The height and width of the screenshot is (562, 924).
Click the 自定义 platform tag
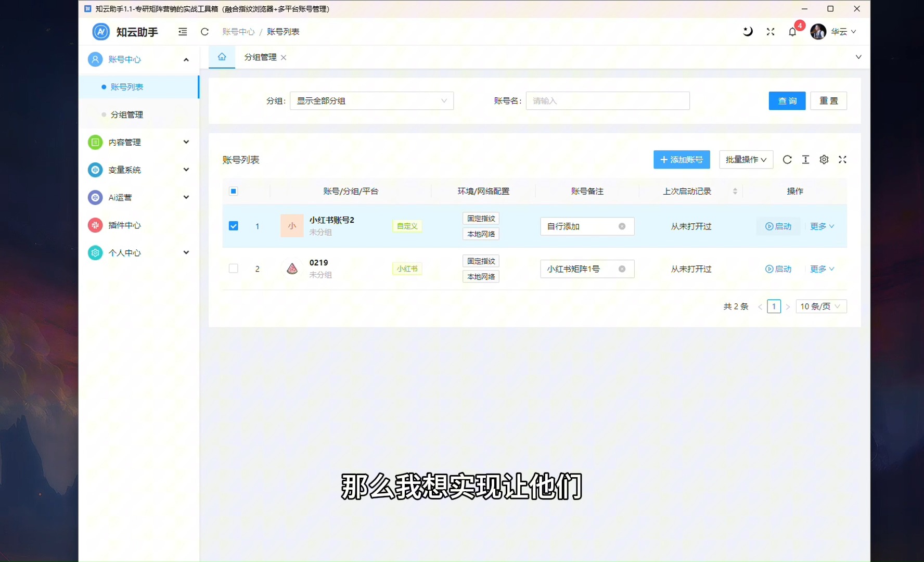coord(407,226)
